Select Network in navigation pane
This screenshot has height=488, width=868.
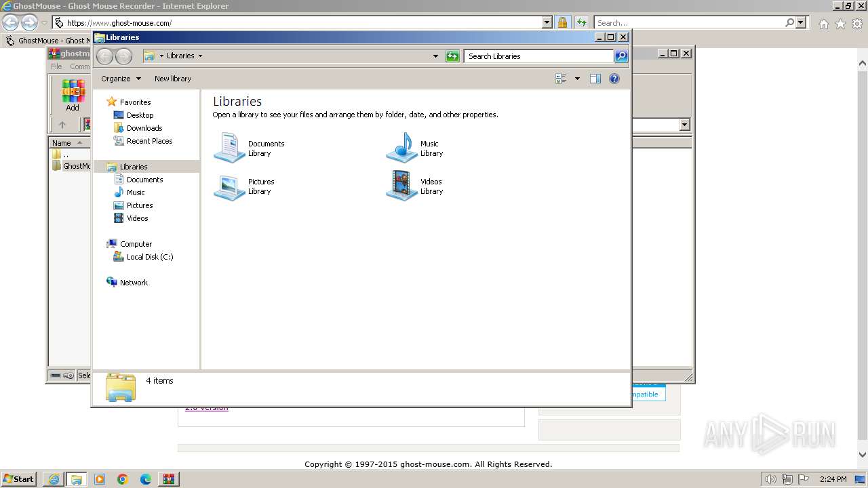tap(134, 283)
